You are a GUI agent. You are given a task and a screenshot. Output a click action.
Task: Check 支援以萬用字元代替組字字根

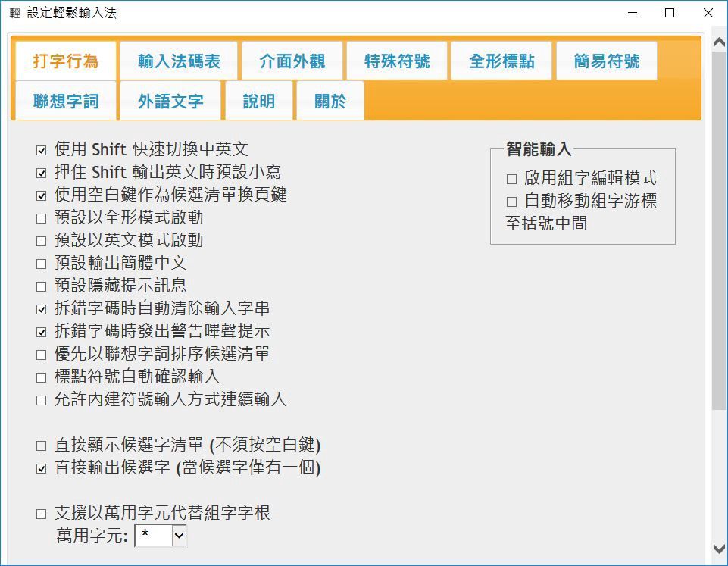click(x=42, y=514)
